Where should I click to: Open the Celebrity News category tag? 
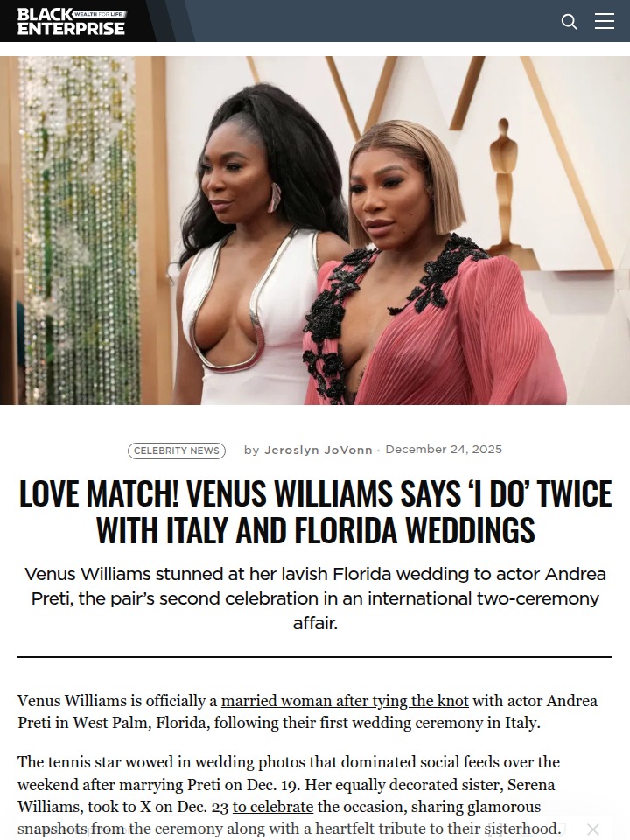click(x=176, y=451)
